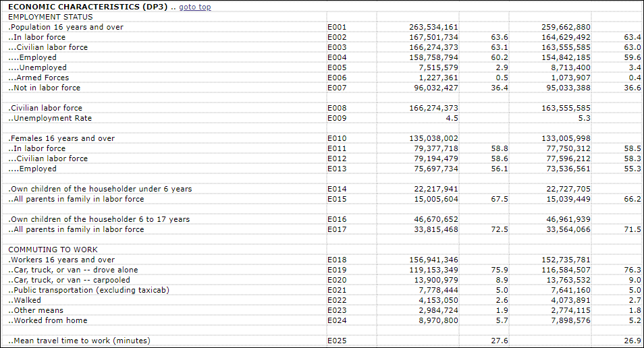Click the '.Workers 16 years and over' label
The width and height of the screenshot is (644, 348).
click(61, 260)
